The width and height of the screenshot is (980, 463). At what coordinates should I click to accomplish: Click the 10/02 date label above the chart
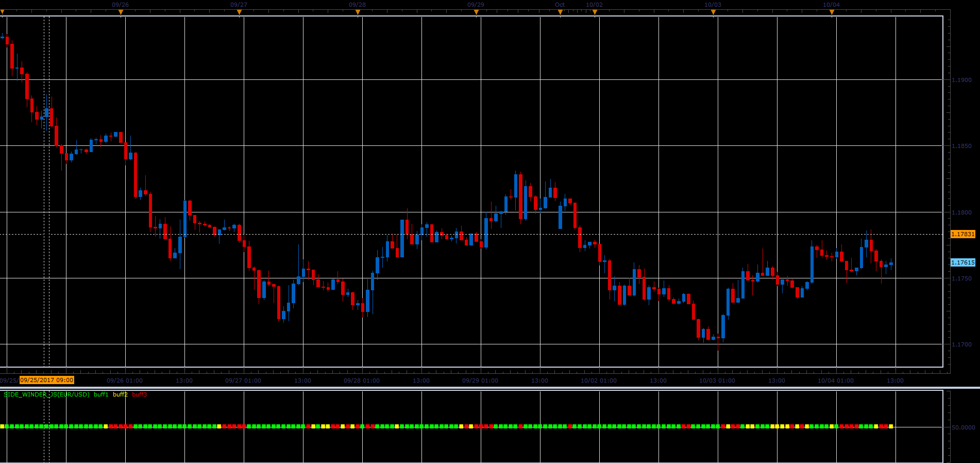click(595, 5)
